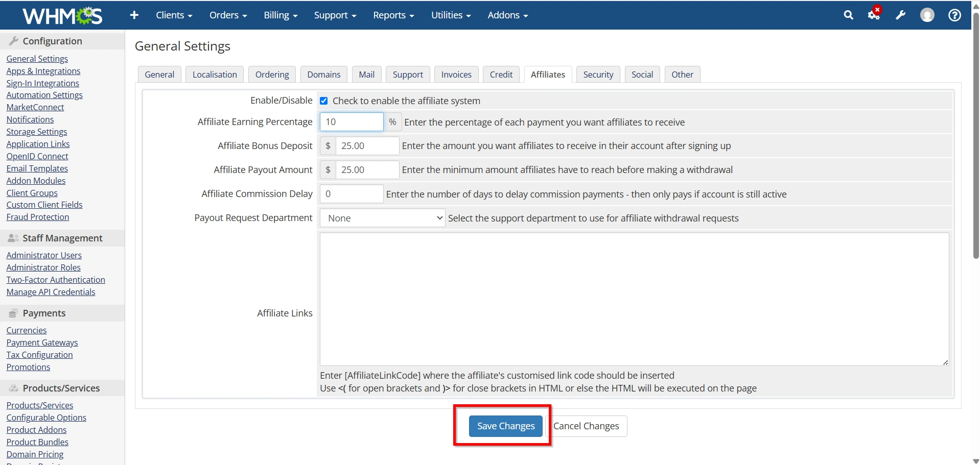Open Tax Configuration link

pyautogui.click(x=39, y=355)
